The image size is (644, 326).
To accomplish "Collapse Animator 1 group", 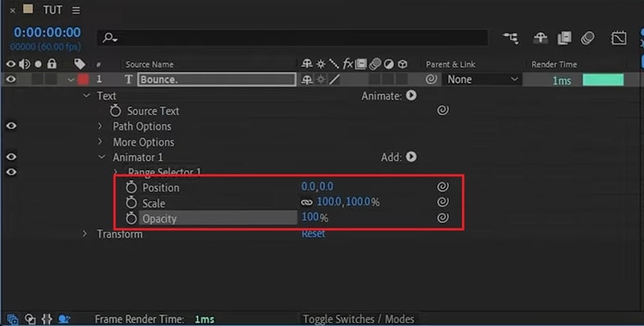I will [x=101, y=157].
